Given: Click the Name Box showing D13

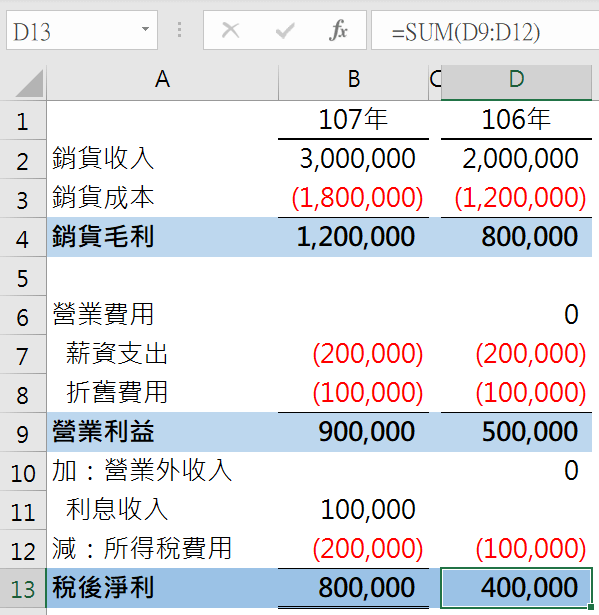Looking at the screenshot, I should (82, 30).
